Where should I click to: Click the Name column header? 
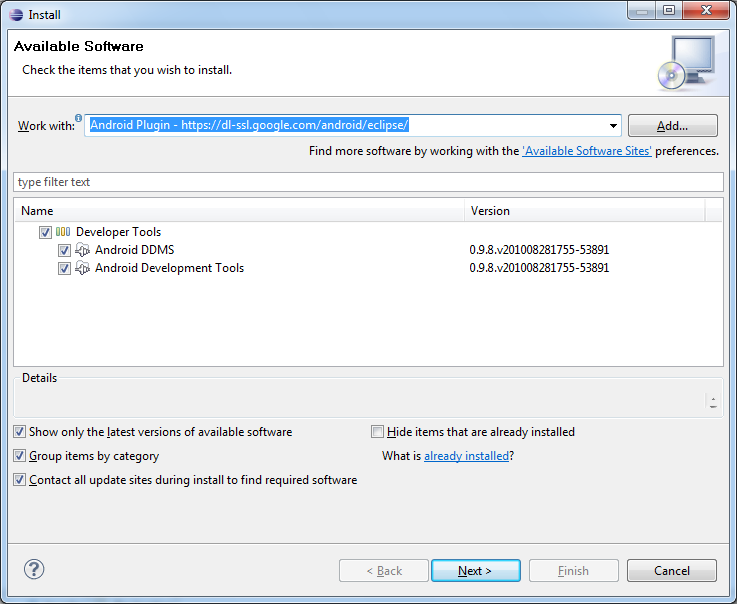point(240,211)
